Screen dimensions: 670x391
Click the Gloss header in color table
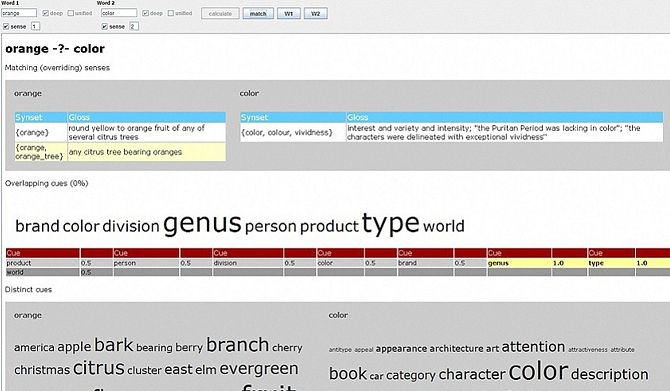point(505,117)
